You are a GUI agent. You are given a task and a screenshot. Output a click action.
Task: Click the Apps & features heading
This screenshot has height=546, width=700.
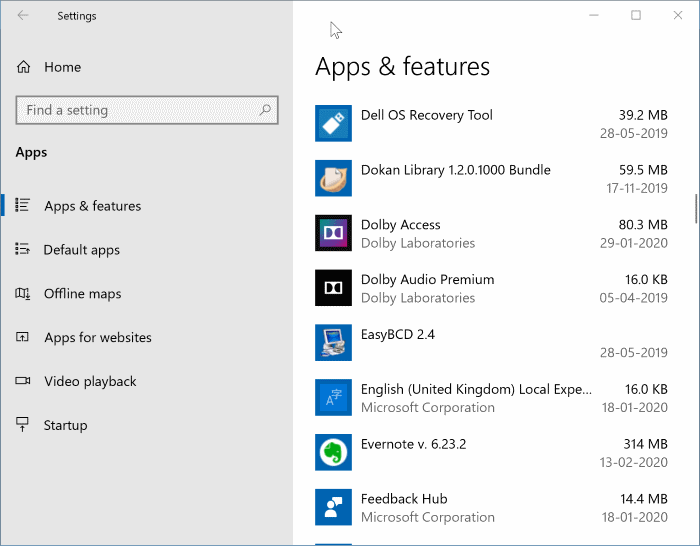[x=402, y=67]
